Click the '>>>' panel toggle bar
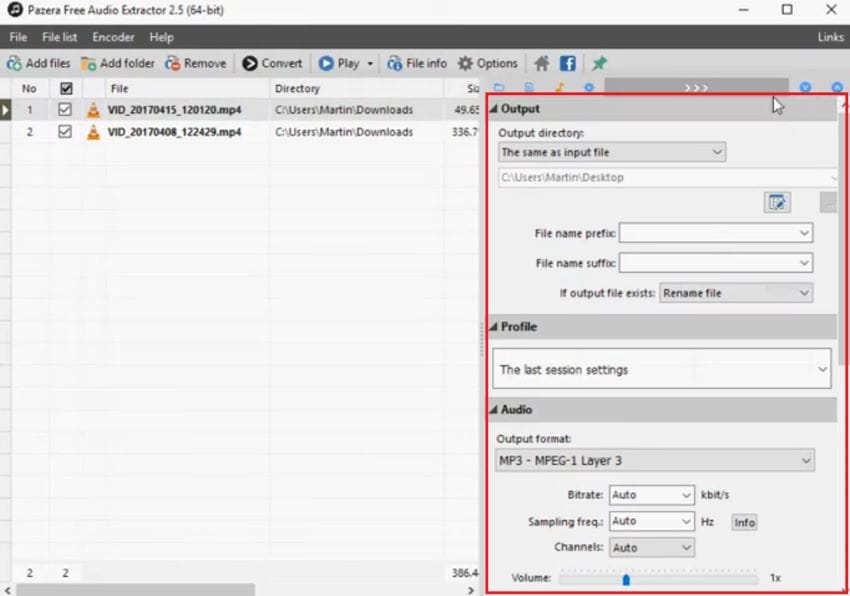Image resolution: width=850 pixels, height=596 pixels. 696,87
